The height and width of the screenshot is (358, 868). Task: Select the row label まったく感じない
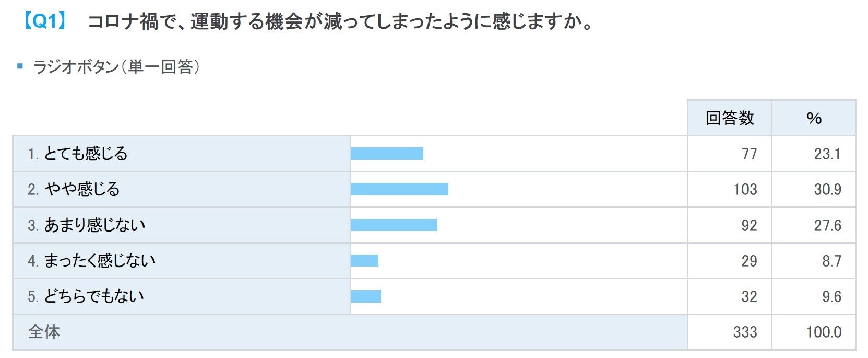tap(99, 261)
